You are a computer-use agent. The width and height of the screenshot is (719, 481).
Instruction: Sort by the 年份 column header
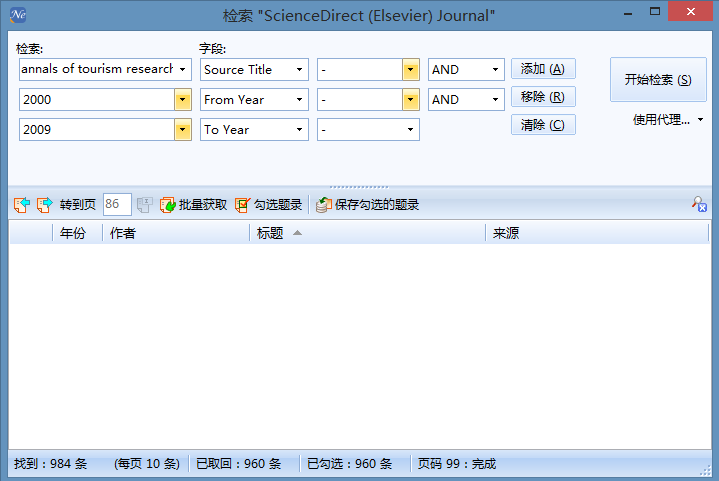tap(77, 233)
